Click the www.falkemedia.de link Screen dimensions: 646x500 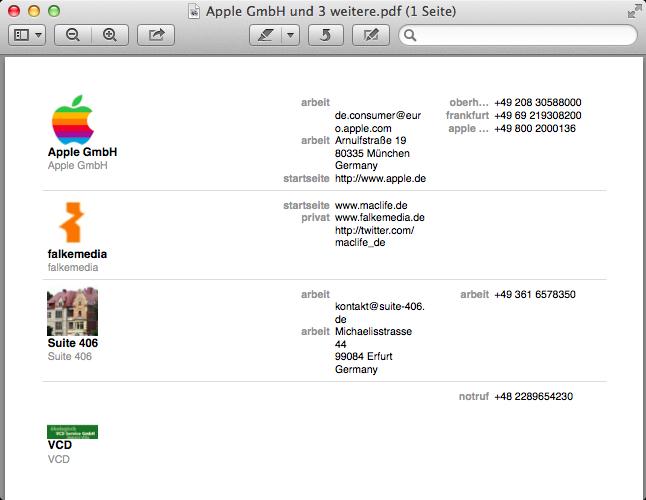[x=380, y=217]
